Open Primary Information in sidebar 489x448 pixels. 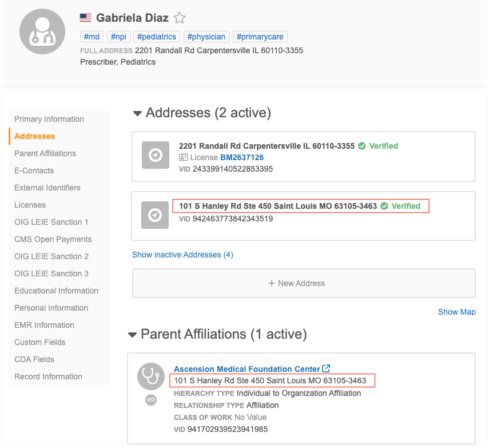tap(49, 119)
